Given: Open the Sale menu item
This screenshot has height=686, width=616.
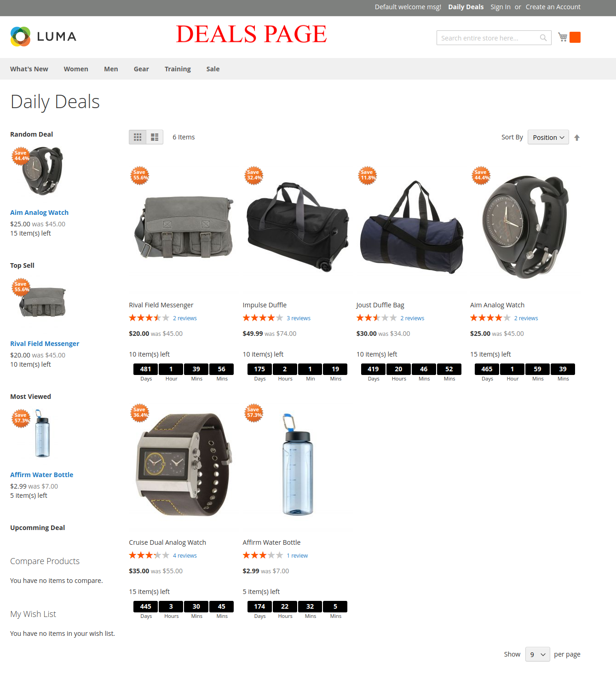Looking at the screenshot, I should coord(213,69).
